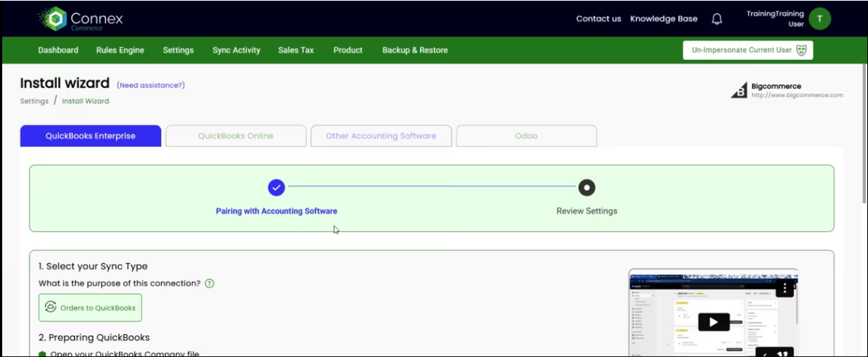The height and width of the screenshot is (357, 868).
Task: Click the impersonate mask icon
Action: (801, 50)
